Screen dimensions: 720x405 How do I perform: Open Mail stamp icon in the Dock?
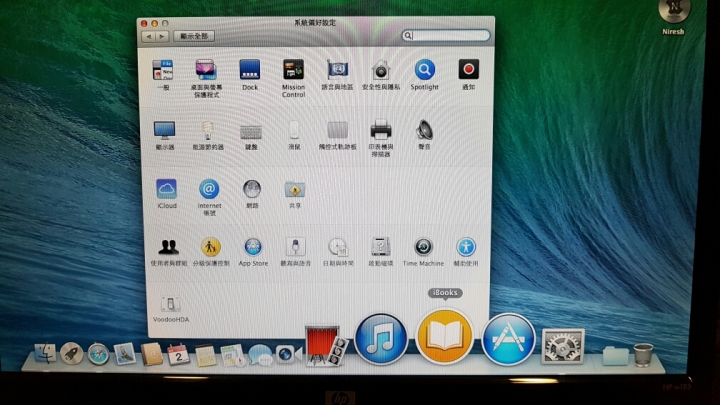tap(124, 354)
